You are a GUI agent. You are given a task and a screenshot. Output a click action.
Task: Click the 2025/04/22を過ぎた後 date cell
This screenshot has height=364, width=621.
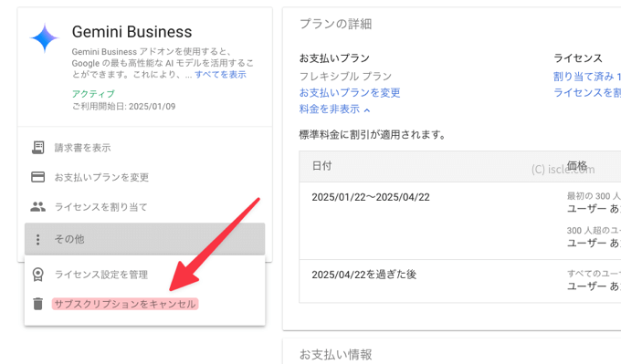pos(364,275)
